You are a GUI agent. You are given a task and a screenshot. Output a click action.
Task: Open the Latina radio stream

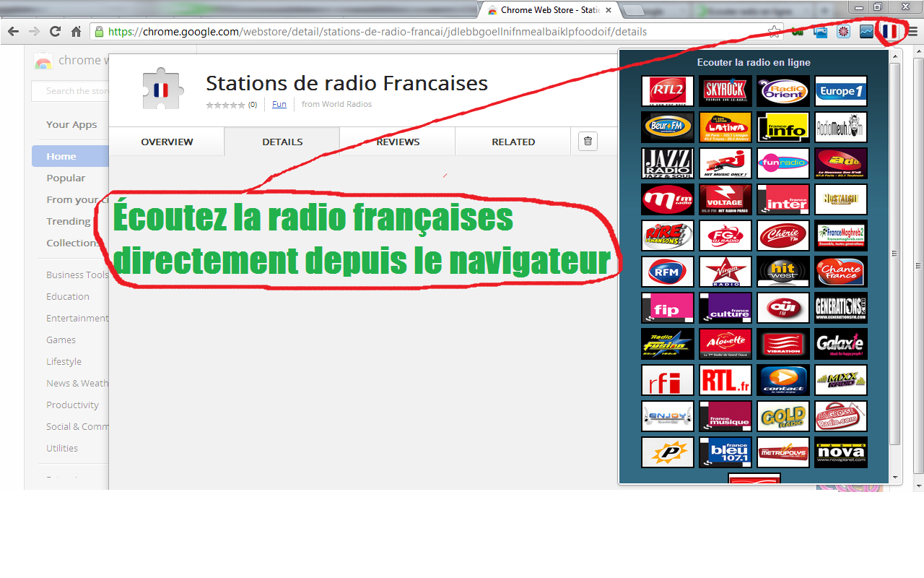[725, 127]
